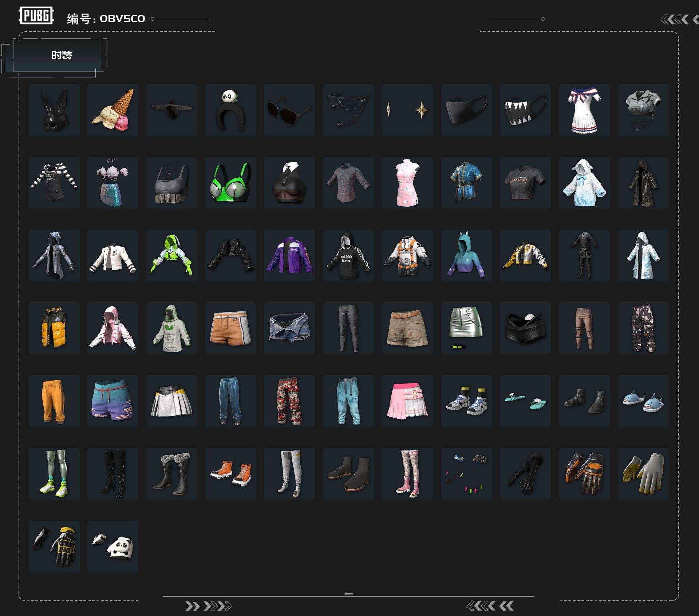Choose the mermaid sequin skirt outfit
699x616 pixels.
[x=112, y=183]
